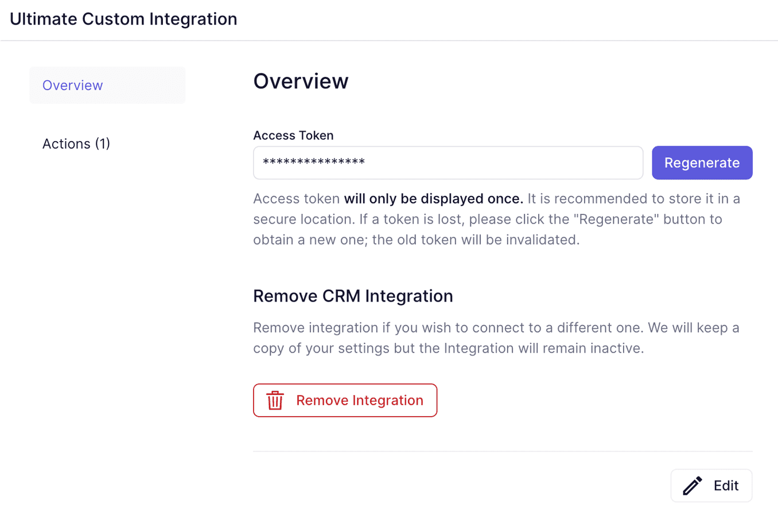Click the Regenerate button for the access token
778x532 pixels.
(702, 163)
